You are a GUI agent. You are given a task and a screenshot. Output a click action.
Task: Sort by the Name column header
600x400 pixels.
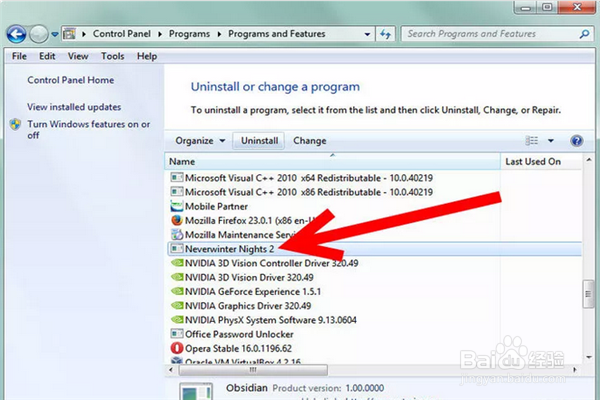(x=333, y=162)
